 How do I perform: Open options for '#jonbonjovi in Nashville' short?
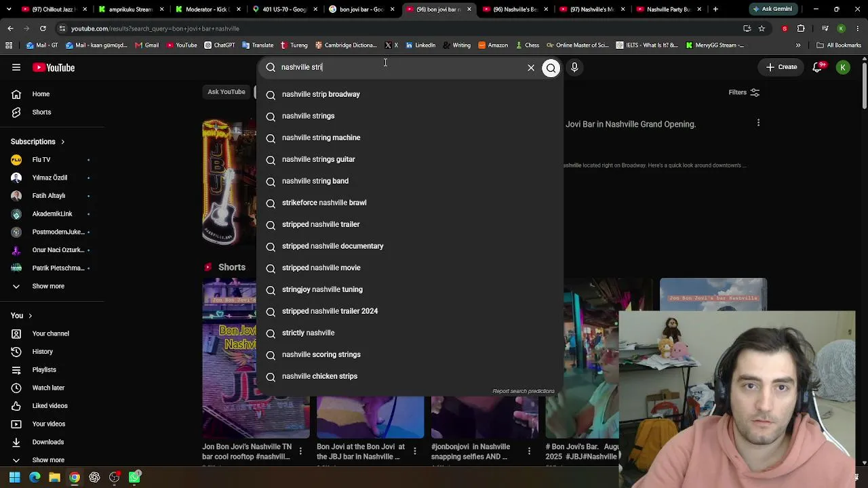pos(529,450)
